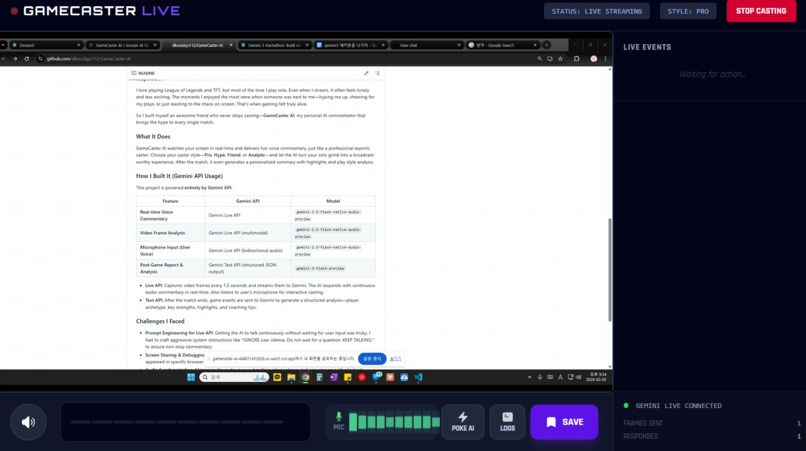806x451 pixels.
Task: Close the New chat tab
Action: pos(459,45)
